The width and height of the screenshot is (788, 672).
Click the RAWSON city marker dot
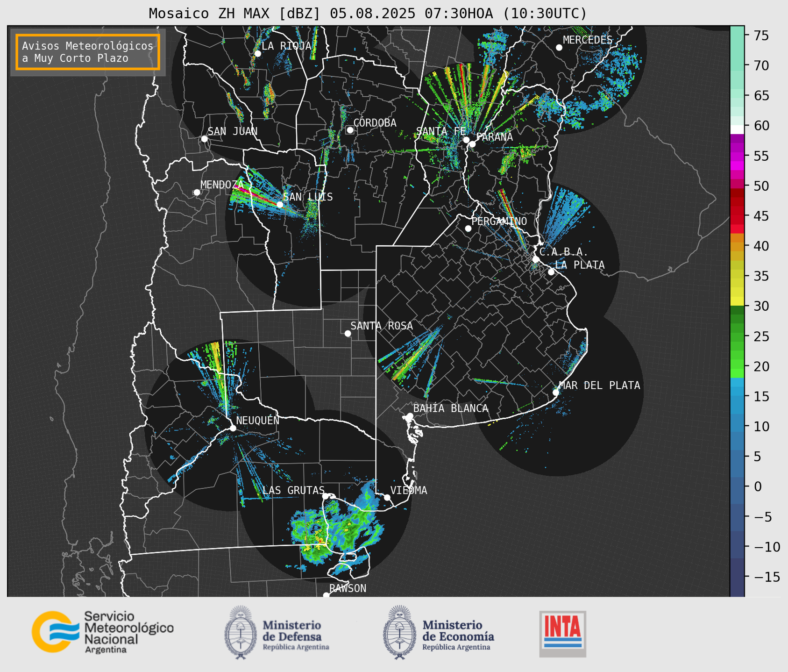[326, 595]
